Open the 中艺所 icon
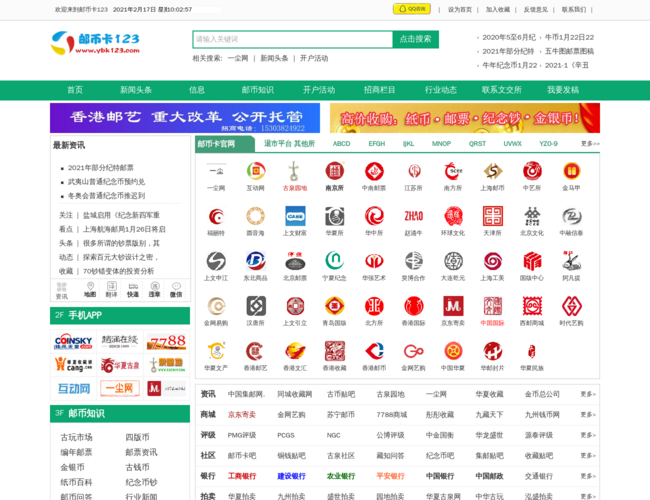Screen dimensions: 650x500 [x=532, y=171]
